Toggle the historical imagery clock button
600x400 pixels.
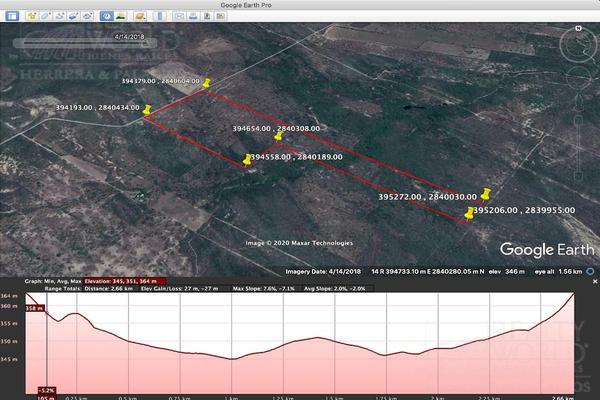coord(106,16)
